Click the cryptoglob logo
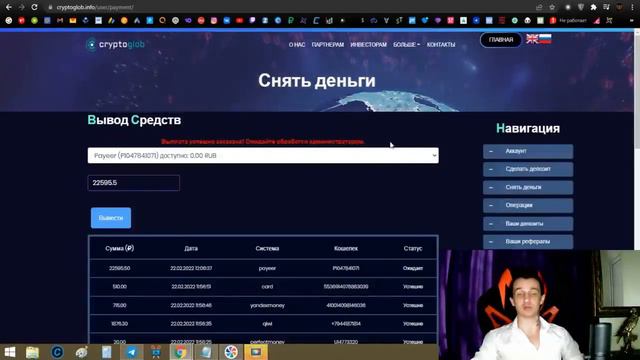 [x=116, y=44]
